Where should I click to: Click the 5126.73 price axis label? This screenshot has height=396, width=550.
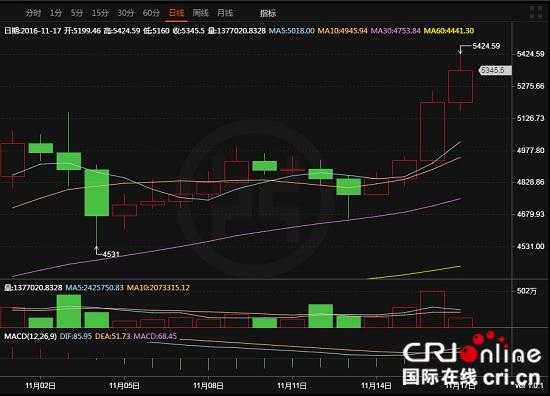pos(530,118)
